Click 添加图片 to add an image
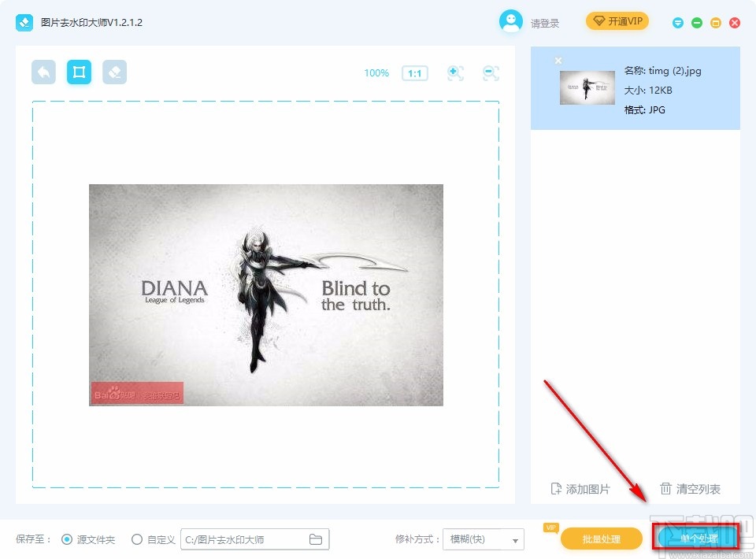Screen dimensions: 756x559 click(x=580, y=489)
